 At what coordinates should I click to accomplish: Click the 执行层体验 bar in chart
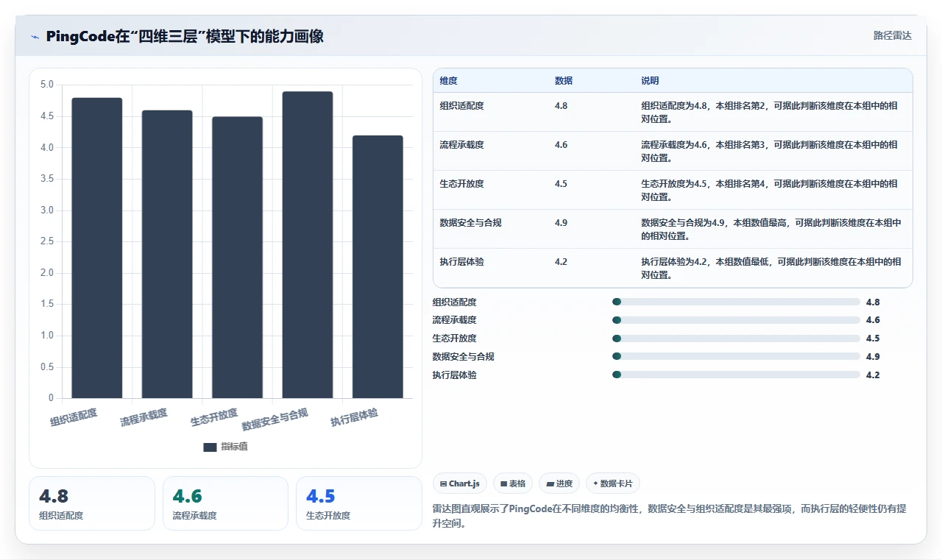click(x=378, y=267)
